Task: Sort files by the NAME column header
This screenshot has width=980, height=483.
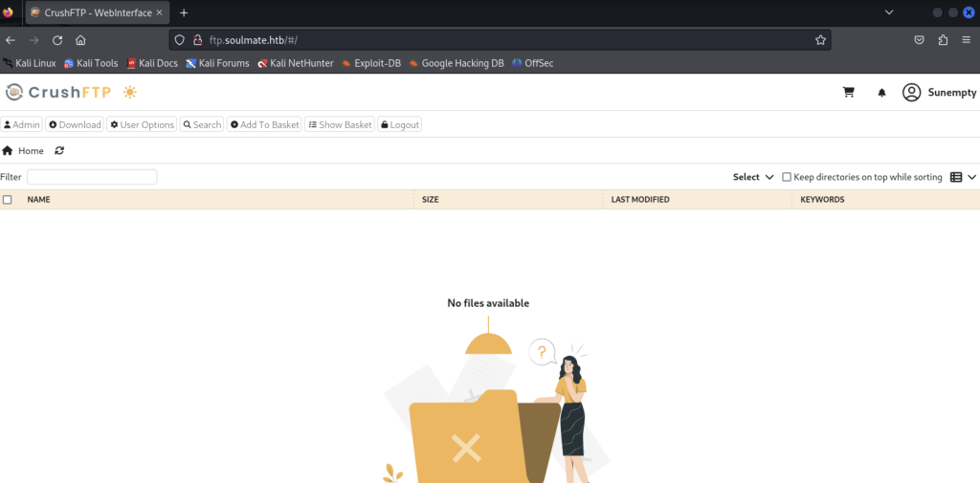Action: [x=38, y=200]
